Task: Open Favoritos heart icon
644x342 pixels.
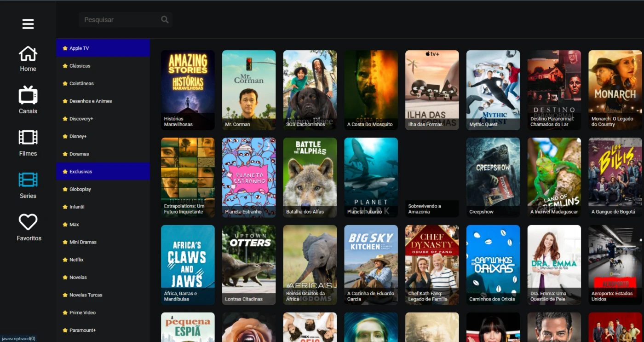Action: pyautogui.click(x=28, y=222)
